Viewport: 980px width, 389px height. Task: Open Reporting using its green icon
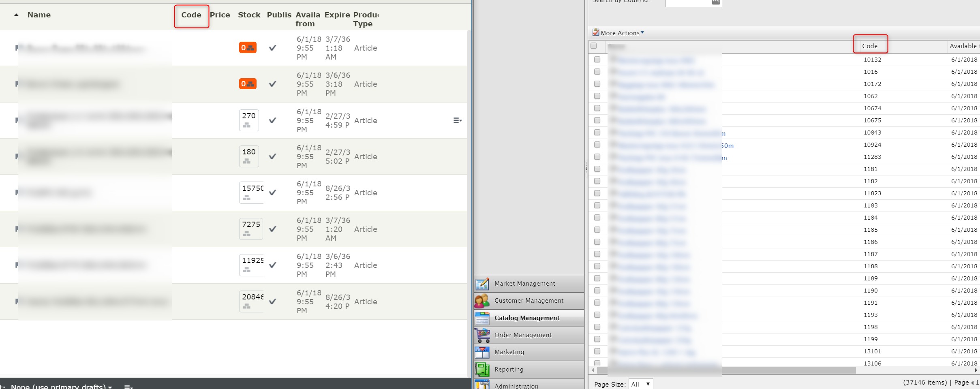482,369
